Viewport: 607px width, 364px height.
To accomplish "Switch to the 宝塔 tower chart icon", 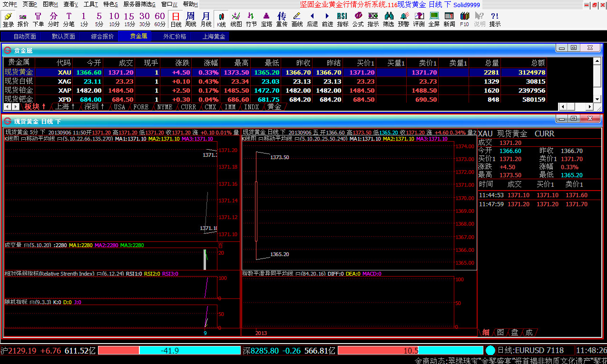I will (x=266, y=19).
